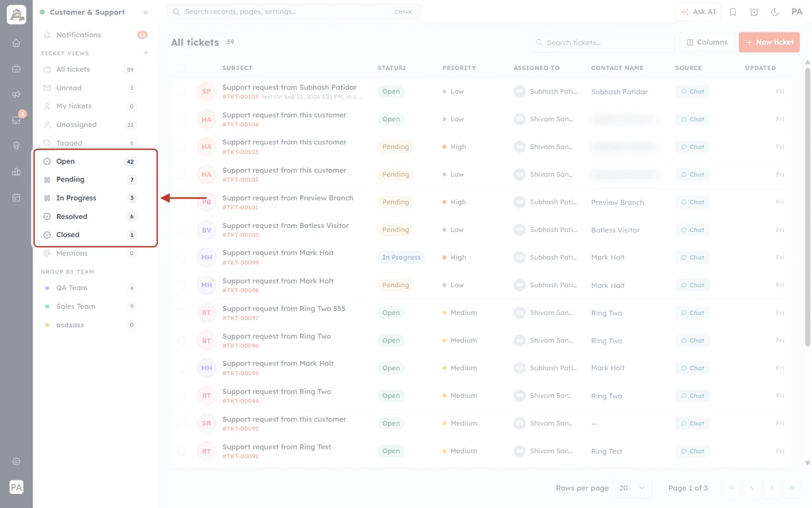
Task: Sort by the PRIORITY column header
Action: click(x=459, y=68)
